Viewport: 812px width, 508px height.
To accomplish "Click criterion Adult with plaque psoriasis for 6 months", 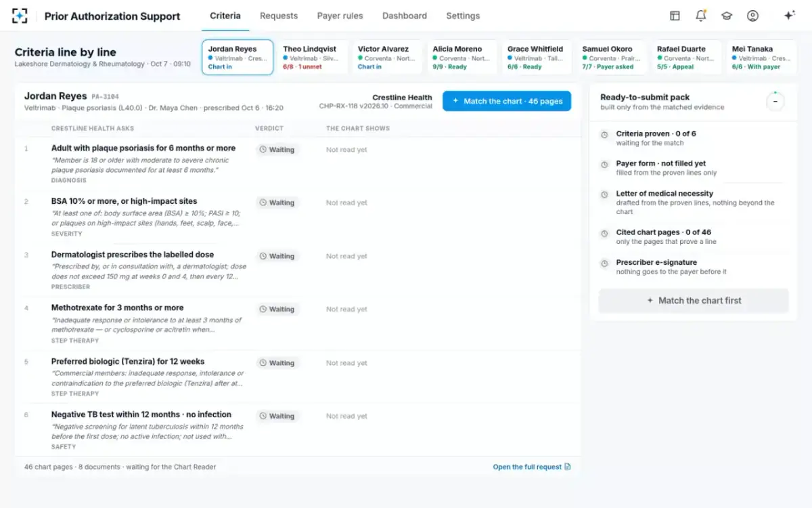I will tap(143, 148).
